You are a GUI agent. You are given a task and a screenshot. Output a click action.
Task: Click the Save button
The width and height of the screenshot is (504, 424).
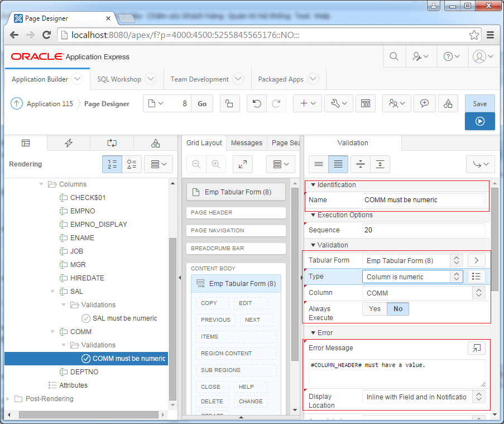pyautogui.click(x=479, y=103)
